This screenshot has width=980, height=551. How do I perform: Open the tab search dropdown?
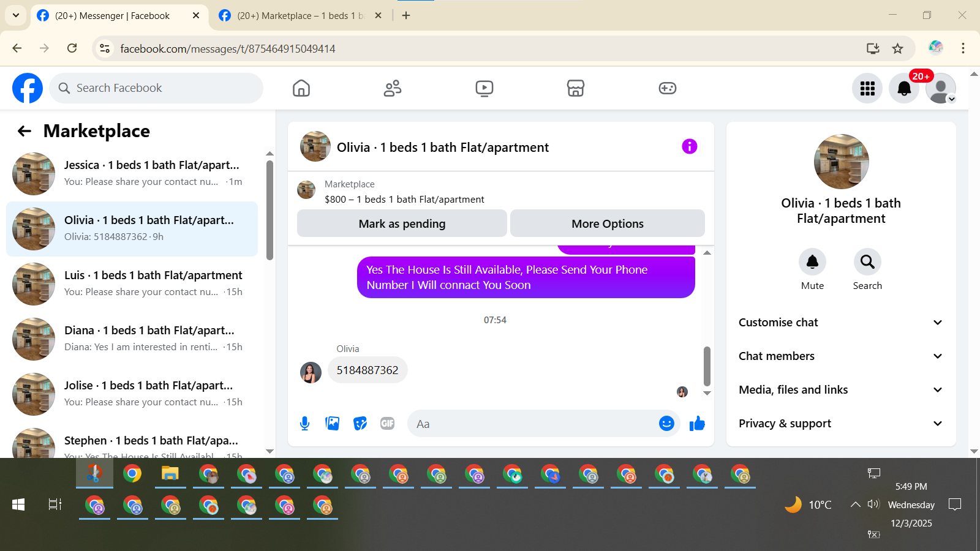[x=16, y=15]
